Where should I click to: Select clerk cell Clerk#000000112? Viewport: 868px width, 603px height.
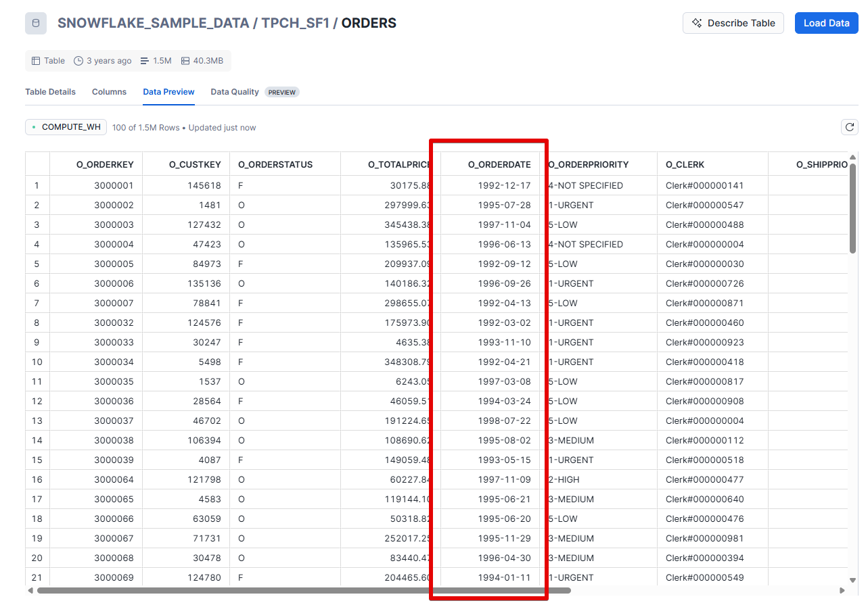(712, 440)
